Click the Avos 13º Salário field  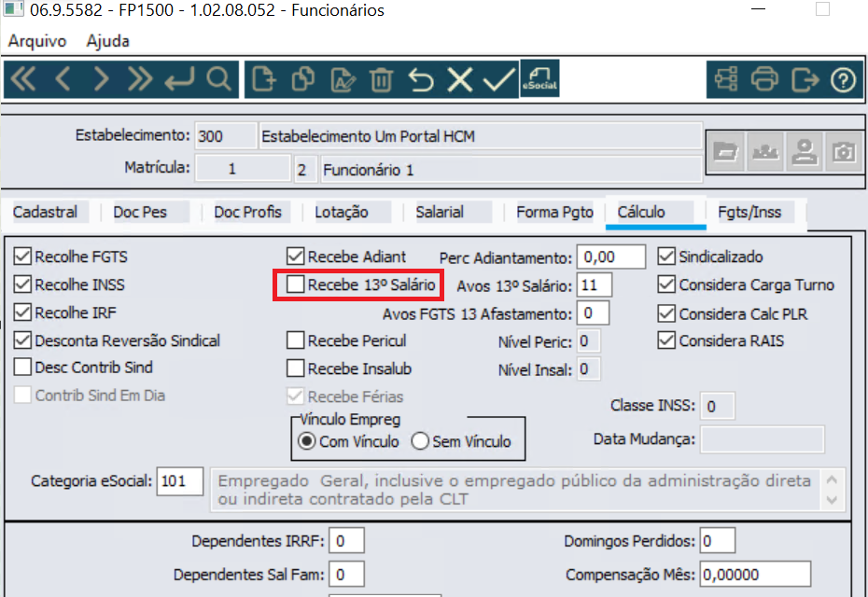tap(594, 285)
